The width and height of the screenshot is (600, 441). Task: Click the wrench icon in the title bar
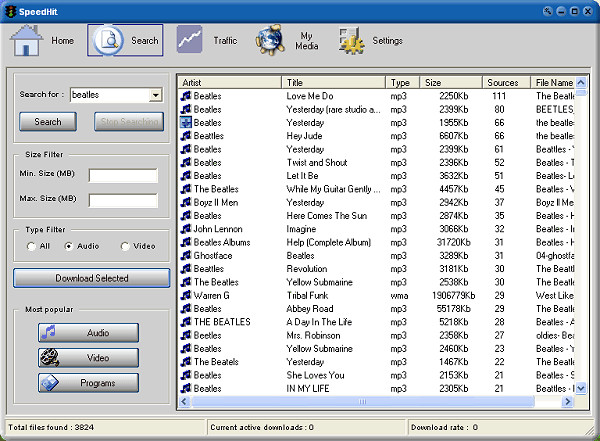coord(548,11)
